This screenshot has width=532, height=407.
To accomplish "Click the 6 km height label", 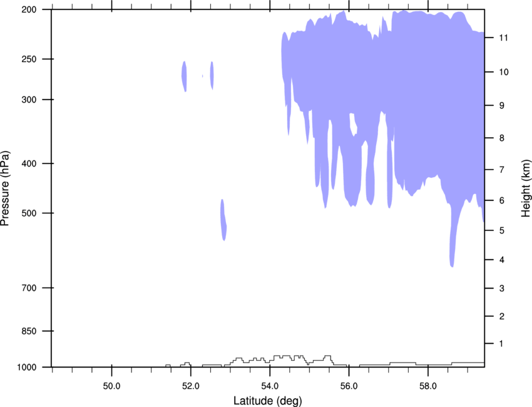I will click(502, 200).
